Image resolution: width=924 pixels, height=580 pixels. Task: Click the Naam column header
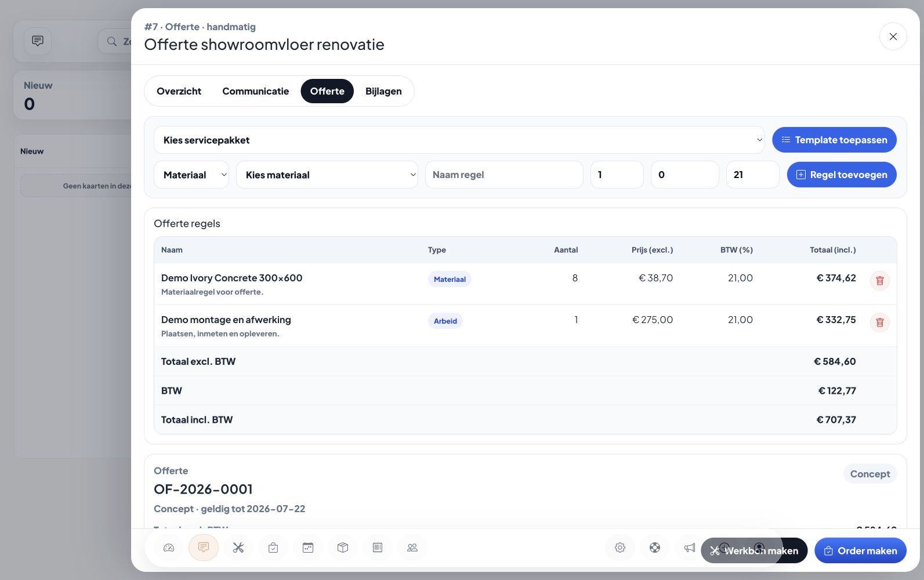pos(172,250)
